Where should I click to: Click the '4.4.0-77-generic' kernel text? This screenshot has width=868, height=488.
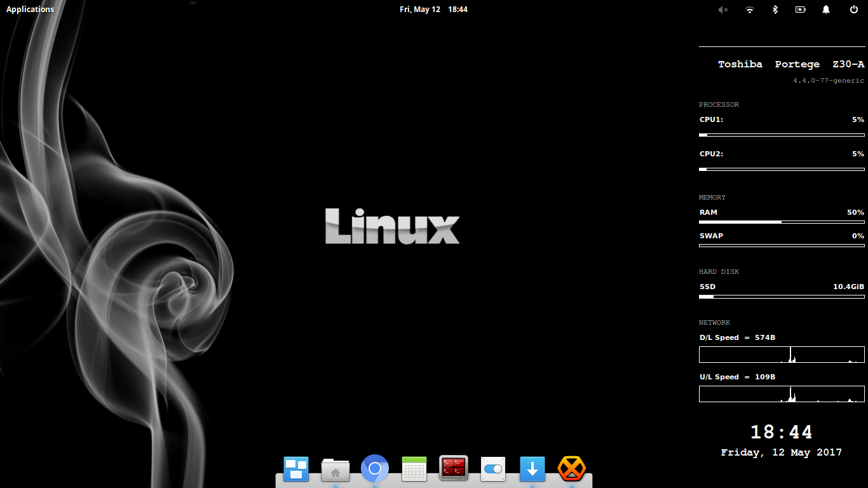point(829,81)
